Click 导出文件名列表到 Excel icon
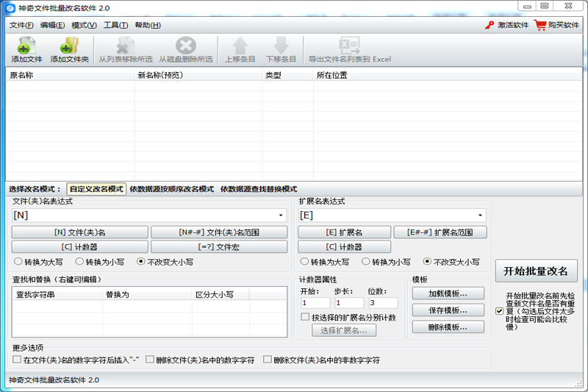588x392 pixels. (x=349, y=46)
